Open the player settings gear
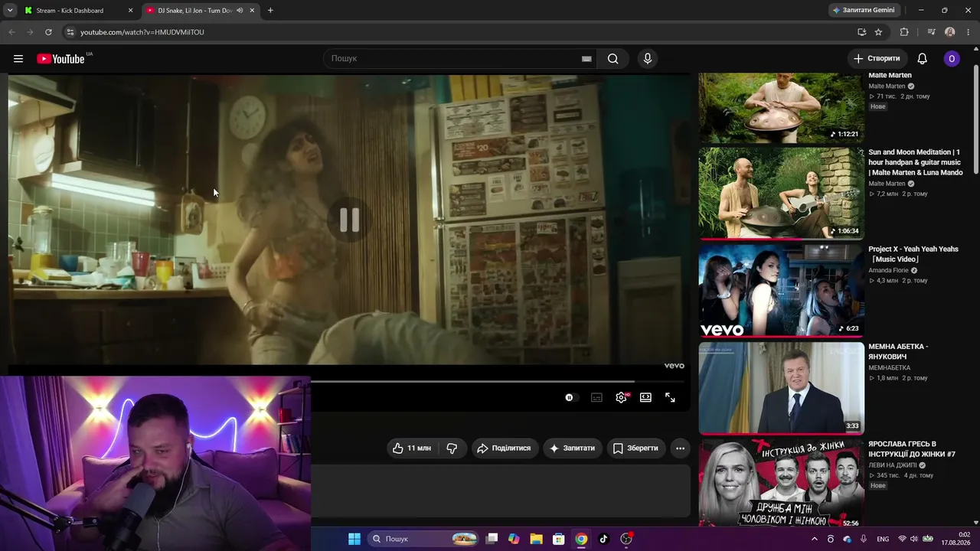980x551 pixels. tap(622, 398)
